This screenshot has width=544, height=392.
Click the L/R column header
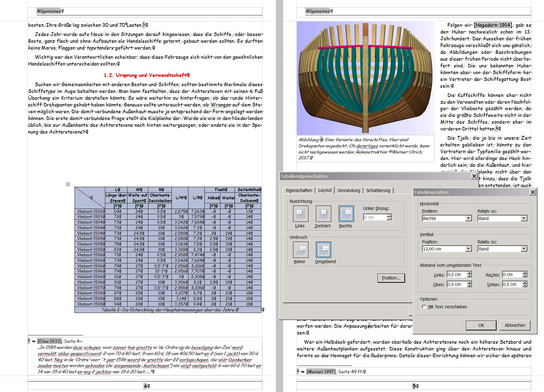coord(196,198)
